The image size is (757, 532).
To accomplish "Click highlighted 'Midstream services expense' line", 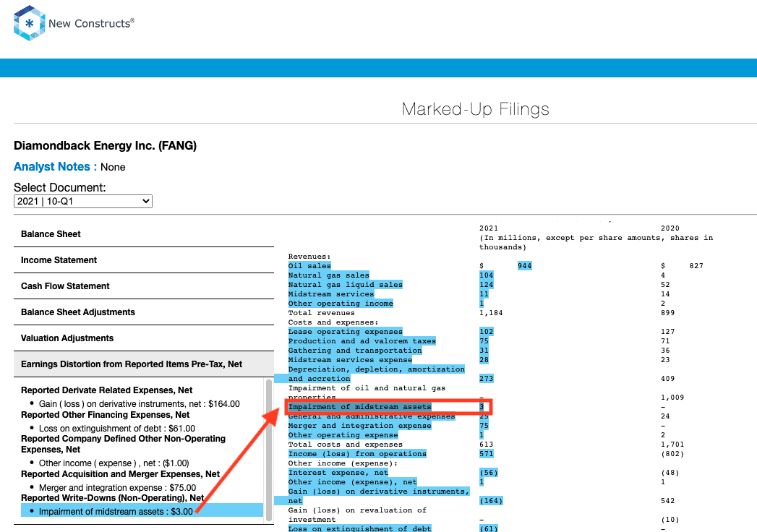I will tap(350, 360).
